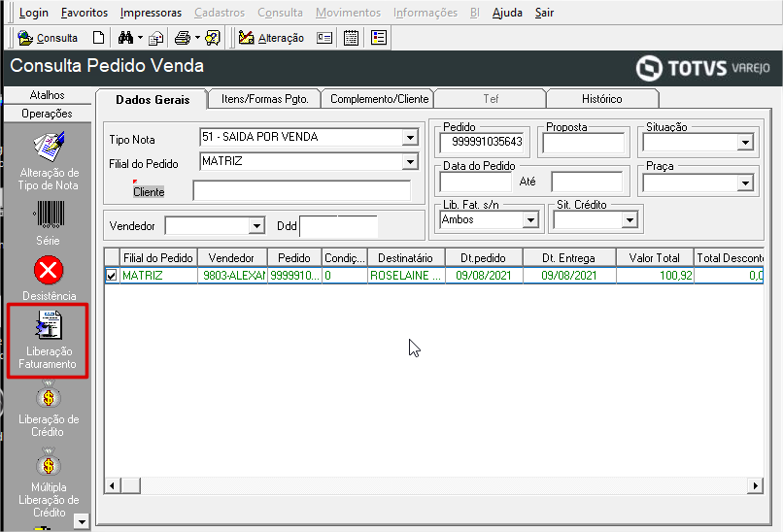The image size is (783, 532).
Task: Click the Ddd input field
Action: (339, 226)
